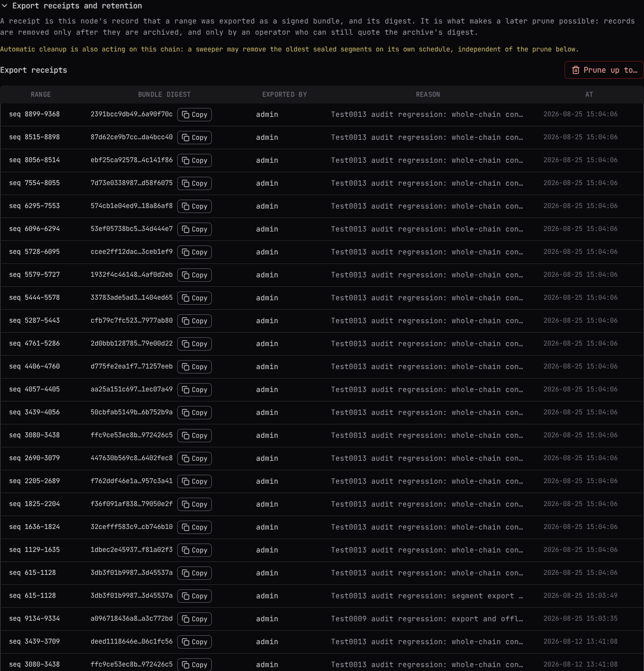Open the Prune up to… dialog
Image resolution: width=644 pixels, height=671 pixels.
pyautogui.click(x=604, y=70)
